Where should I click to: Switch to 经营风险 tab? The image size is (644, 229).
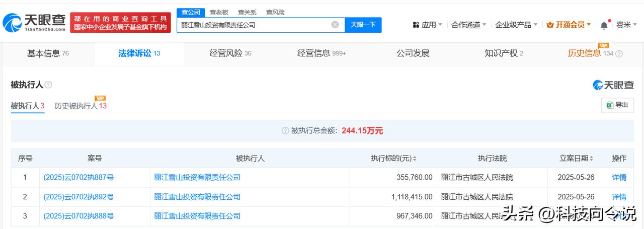click(x=230, y=53)
